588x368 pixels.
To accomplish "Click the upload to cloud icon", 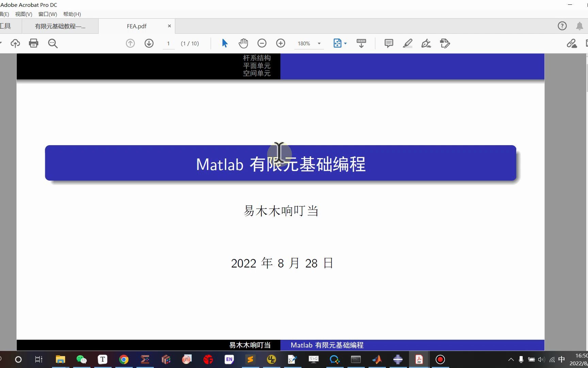I will click(15, 43).
